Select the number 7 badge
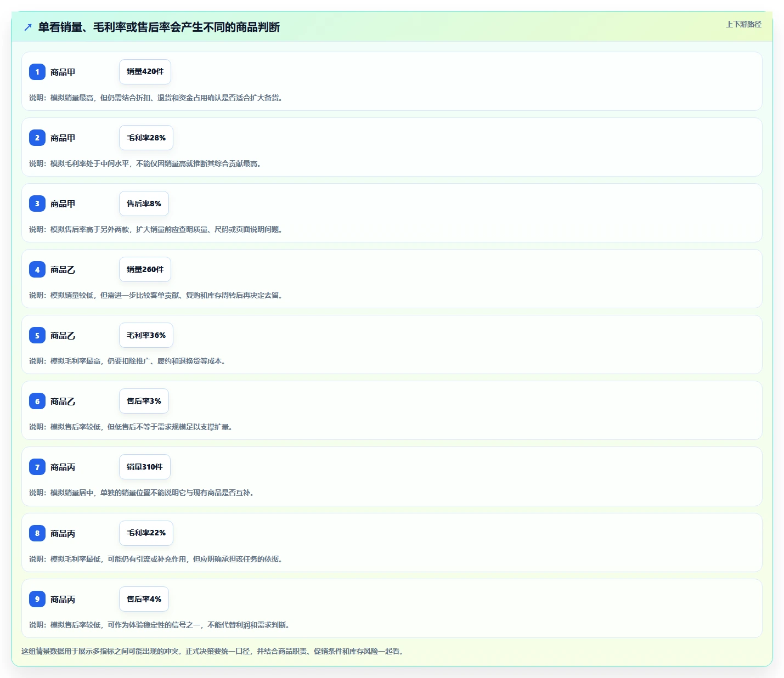The width and height of the screenshot is (784, 678). [x=37, y=467]
